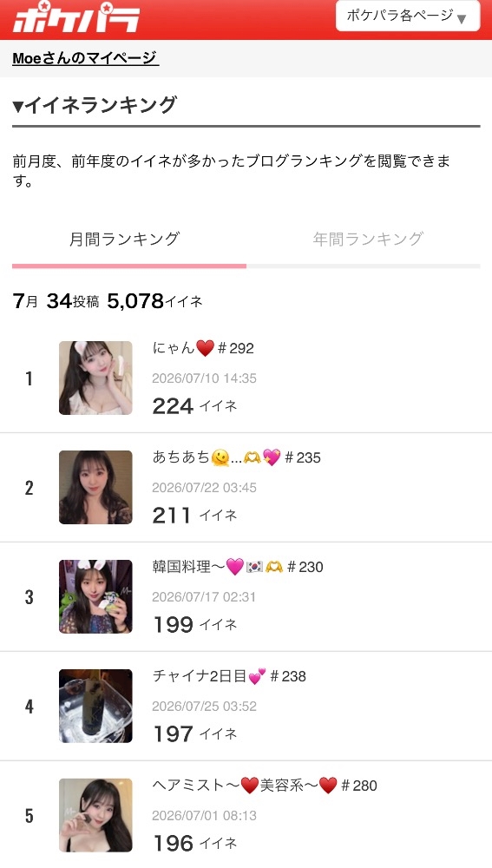Viewport: 492px width, 868px height.
Task: Click the イイネランキング heading triangle
Action: [17, 106]
